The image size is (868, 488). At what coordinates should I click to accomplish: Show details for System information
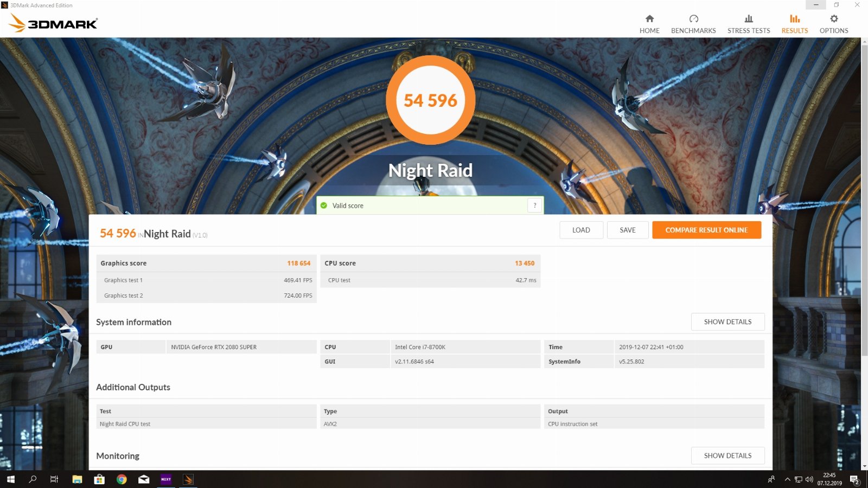pos(727,322)
